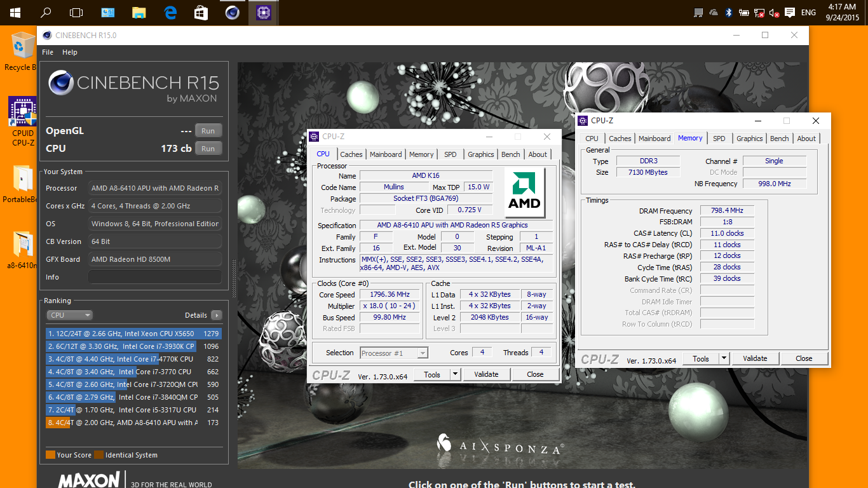
Task: Open taskbar Search magnifier
Action: click(x=46, y=13)
